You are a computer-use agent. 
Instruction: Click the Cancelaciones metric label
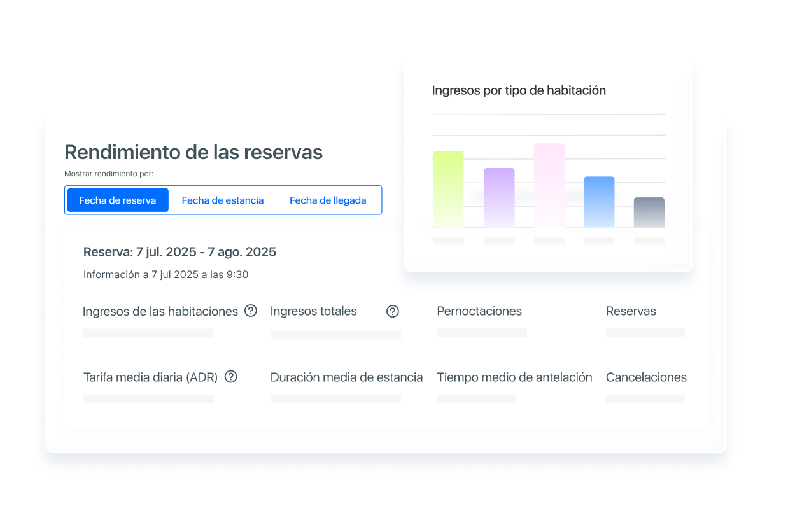(646, 377)
